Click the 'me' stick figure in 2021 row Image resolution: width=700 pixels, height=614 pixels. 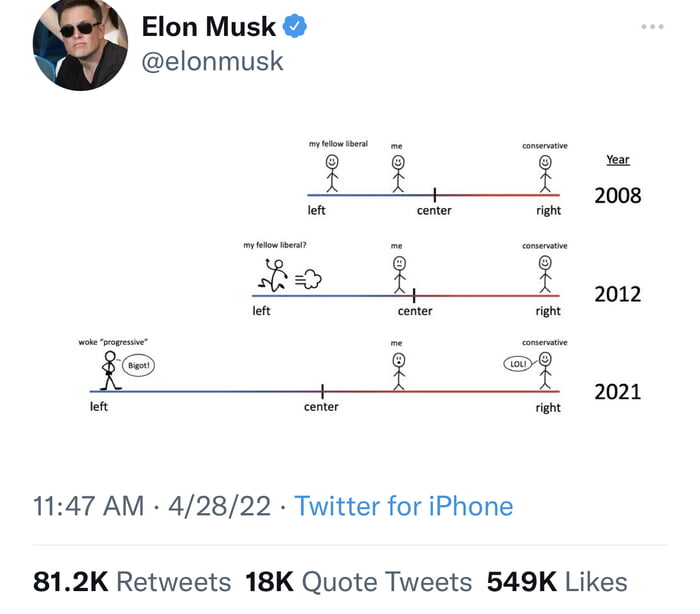pos(399,371)
